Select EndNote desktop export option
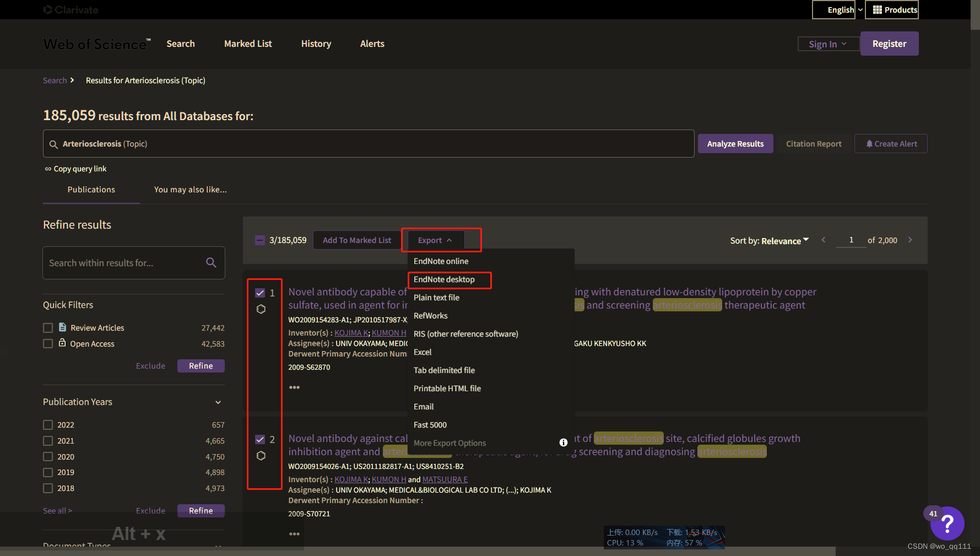Screen dimensions: 980x556 click(444, 279)
